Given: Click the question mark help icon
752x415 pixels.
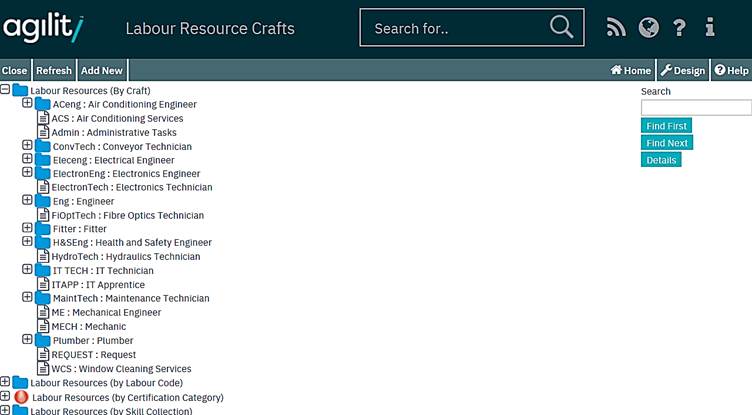Looking at the screenshot, I should click(679, 28).
